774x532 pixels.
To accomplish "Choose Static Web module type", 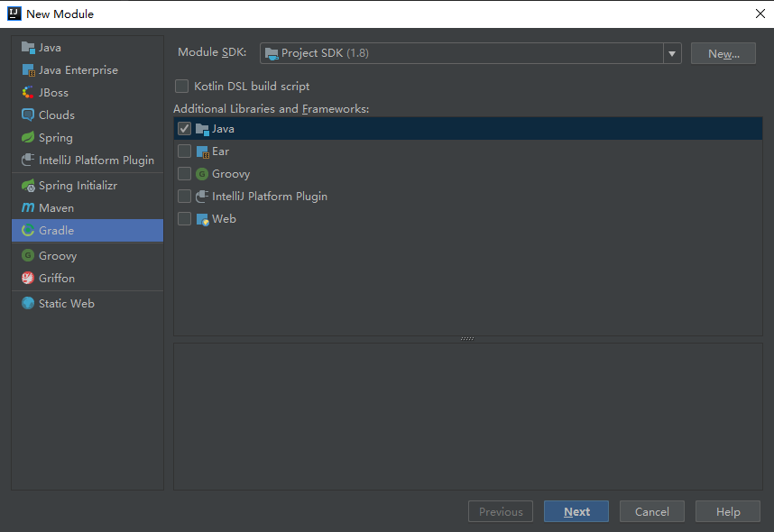I will click(88, 303).
